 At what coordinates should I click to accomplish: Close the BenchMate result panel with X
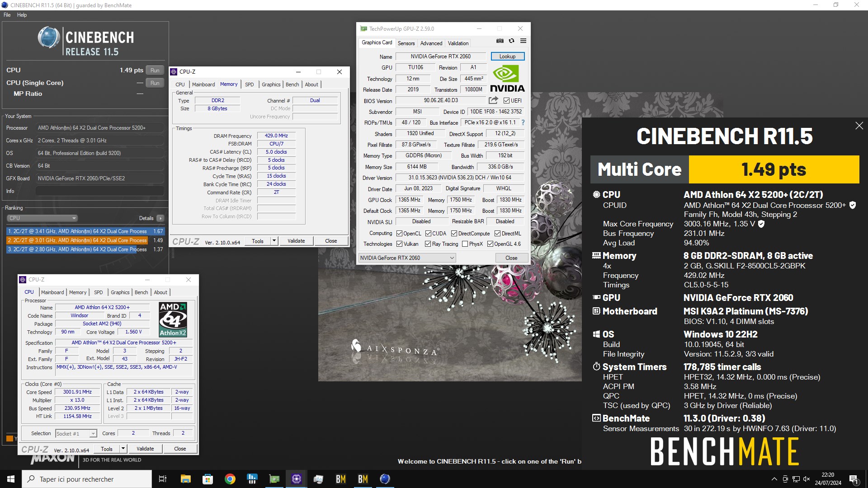pyautogui.click(x=859, y=126)
